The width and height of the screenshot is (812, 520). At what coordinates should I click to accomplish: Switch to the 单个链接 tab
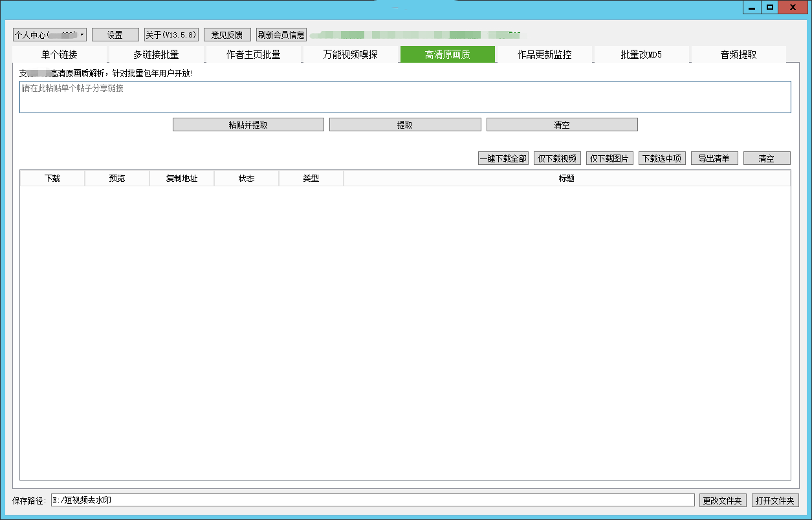tap(59, 55)
